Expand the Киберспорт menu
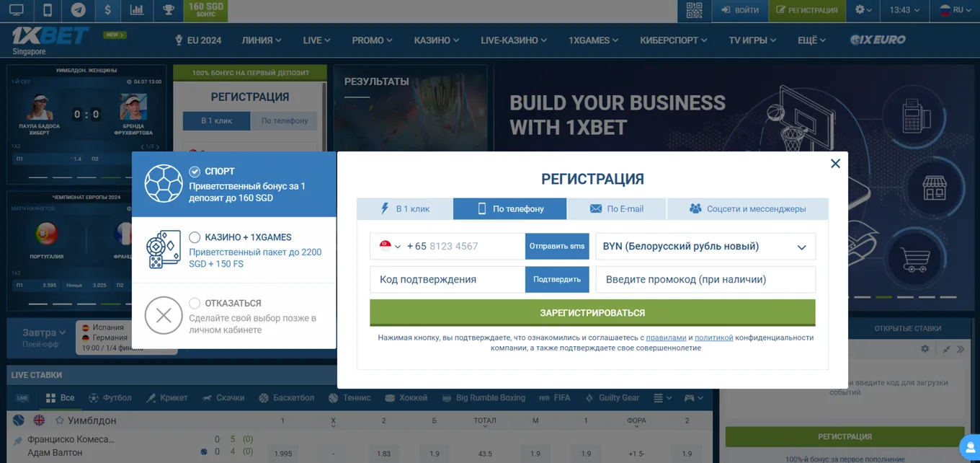Viewport: 980px width, 463px height. [x=674, y=40]
